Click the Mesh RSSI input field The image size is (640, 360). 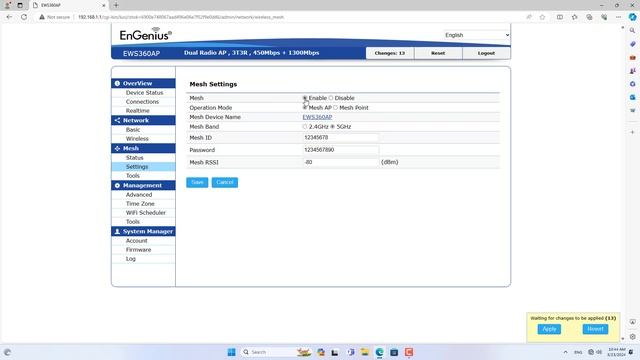click(x=340, y=162)
